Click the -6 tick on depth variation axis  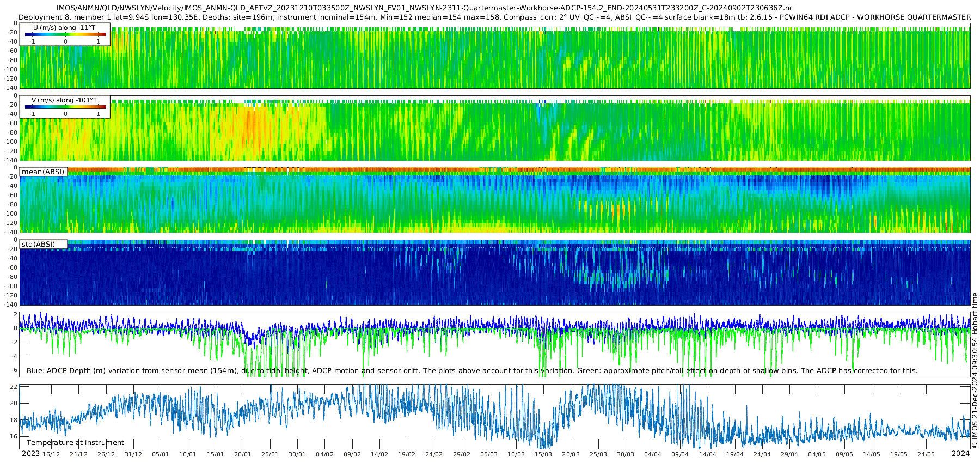point(15,370)
